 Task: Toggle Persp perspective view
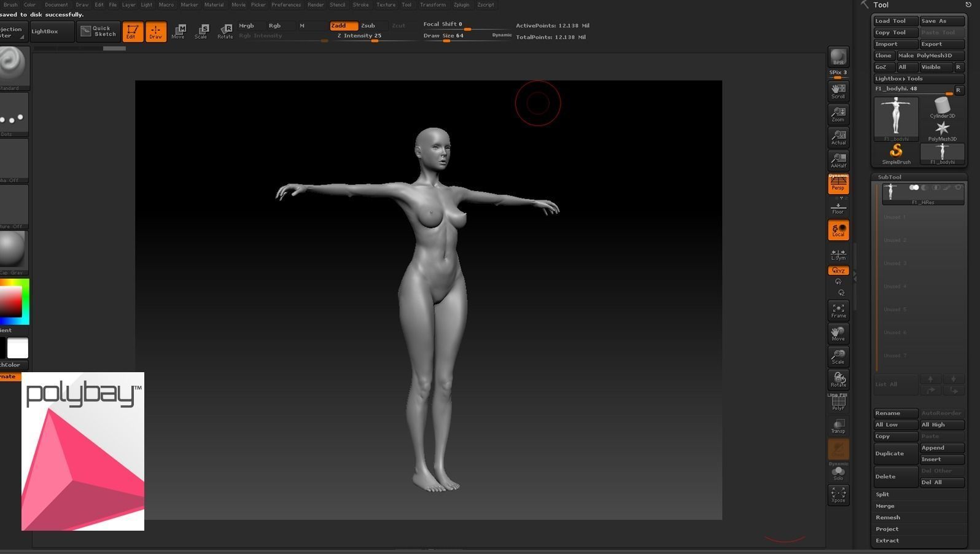(x=838, y=184)
